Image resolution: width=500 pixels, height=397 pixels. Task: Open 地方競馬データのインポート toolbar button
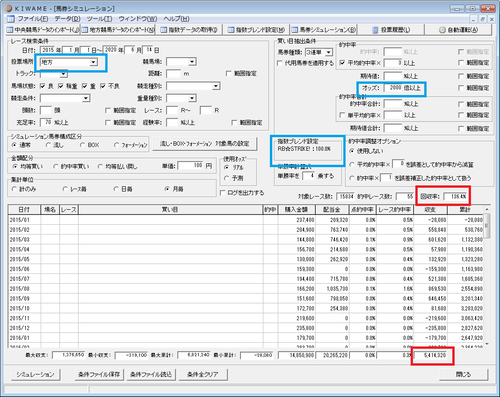[x=118, y=30]
